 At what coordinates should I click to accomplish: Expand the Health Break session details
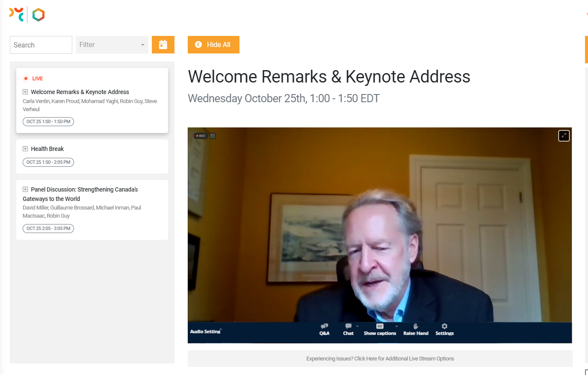(x=25, y=149)
